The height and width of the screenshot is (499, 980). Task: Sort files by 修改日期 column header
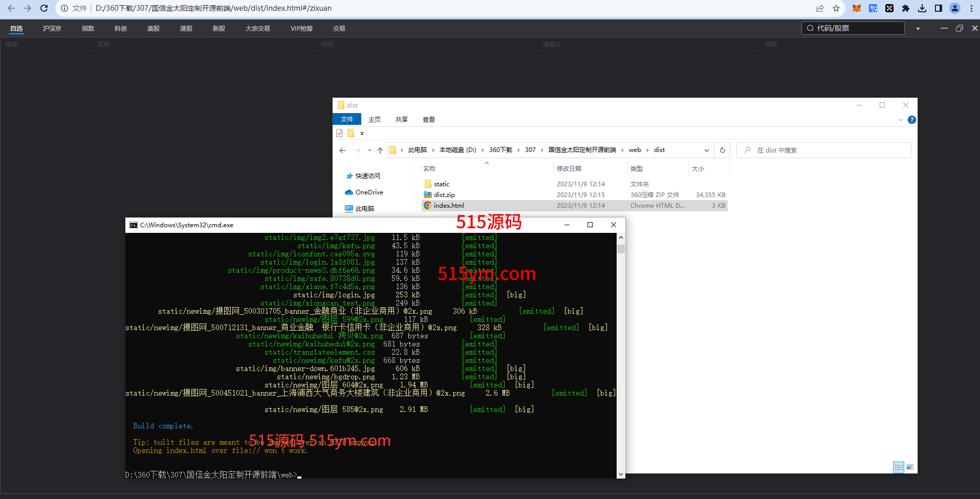569,168
